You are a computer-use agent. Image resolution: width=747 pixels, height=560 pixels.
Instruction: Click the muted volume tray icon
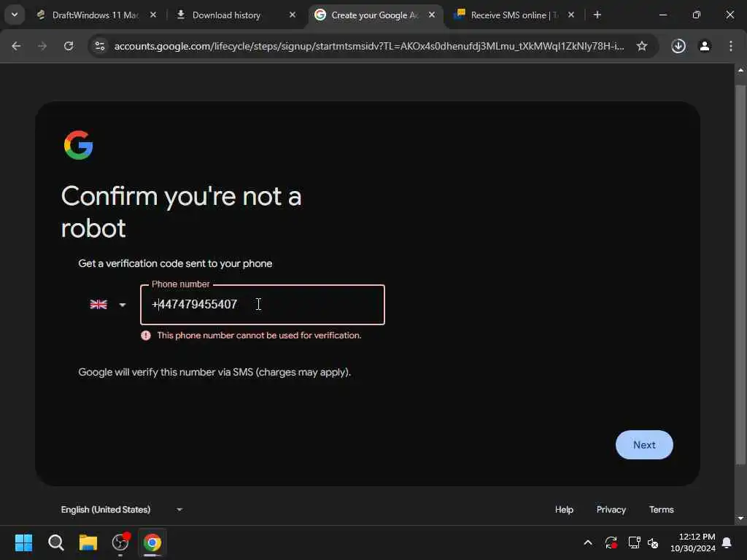653,542
